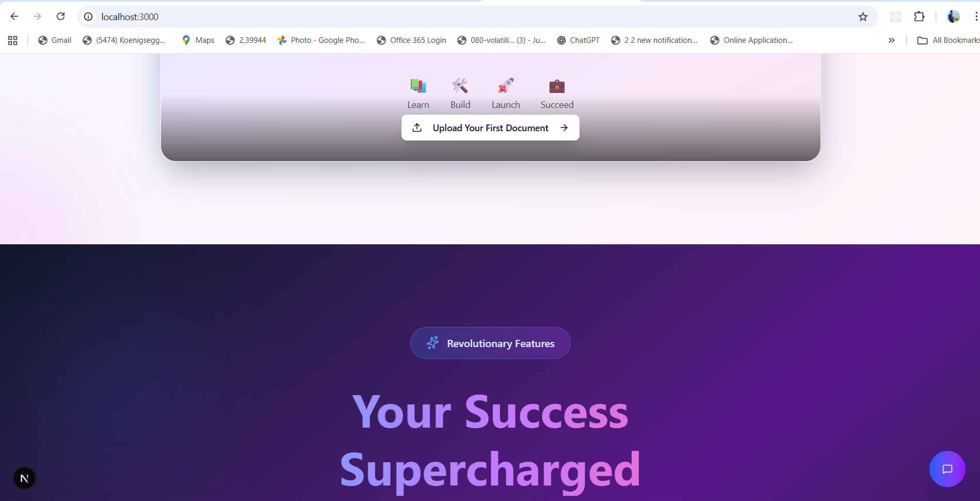
Task: Focus the localhost:3000 address bar
Action: click(x=464, y=17)
